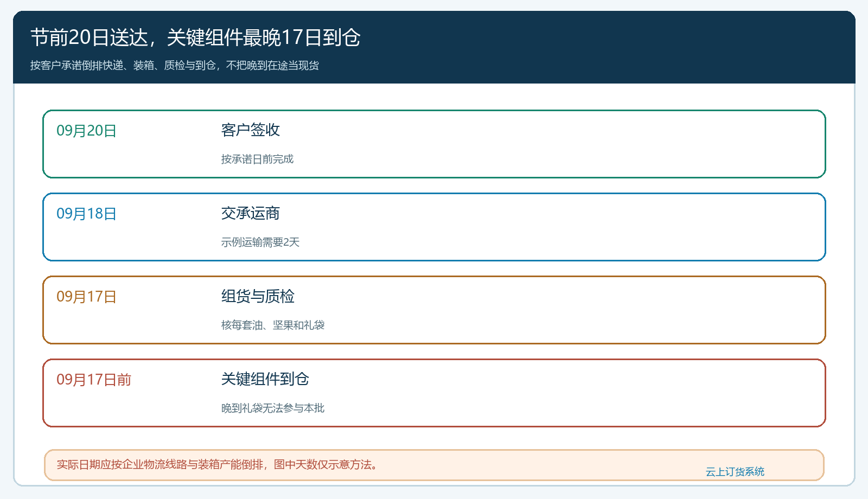Select the orange-bordered 组货与质检 card
Image resolution: width=868 pixels, height=499 pixels.
click(434, 310)
